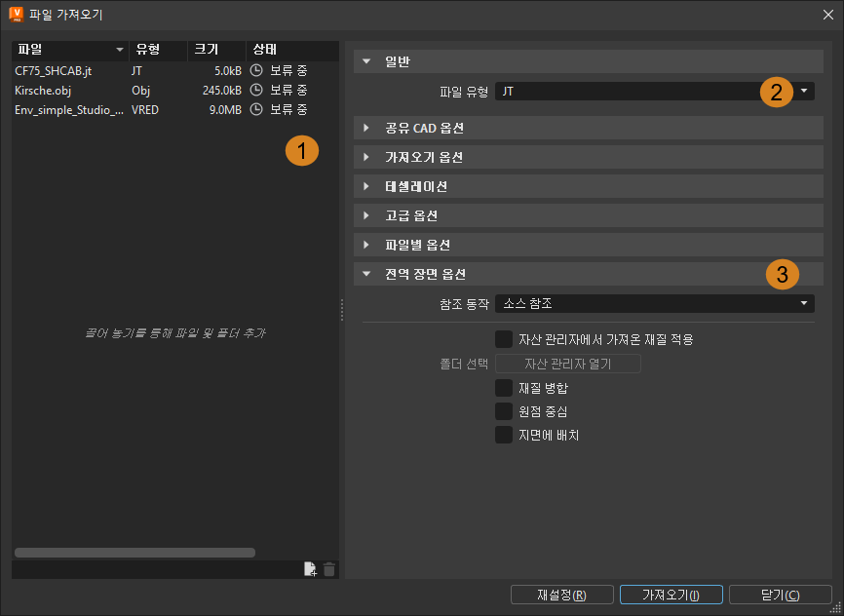Click the trash delete icon below file list
The height and width of the screenshot is (616, 844).
click(x=328, y=569)
